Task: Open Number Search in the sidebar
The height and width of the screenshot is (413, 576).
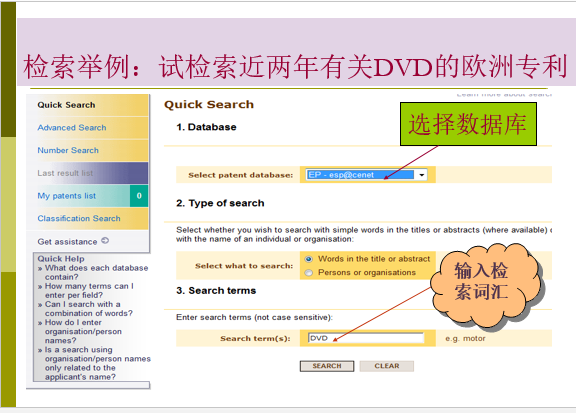Action: pyautogui.click(x=68, y=150)
